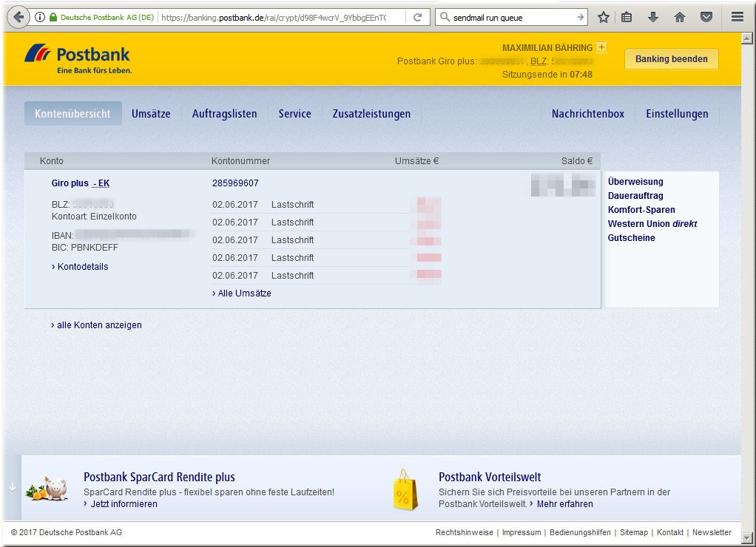Click the scrollbar down arrow
This screenshot has width=756, height=547.
pyautogui.click(x=747, y=538)
